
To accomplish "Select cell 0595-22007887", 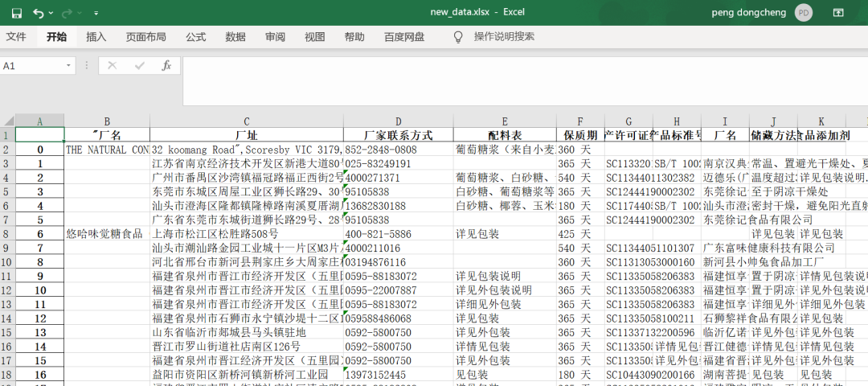I will pyautogui.click(x=398, y=290).
